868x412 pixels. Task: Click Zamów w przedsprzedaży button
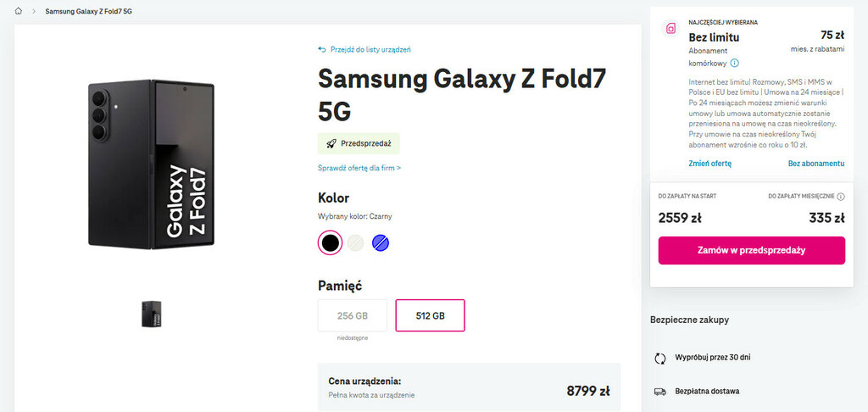tap(751, 251)
